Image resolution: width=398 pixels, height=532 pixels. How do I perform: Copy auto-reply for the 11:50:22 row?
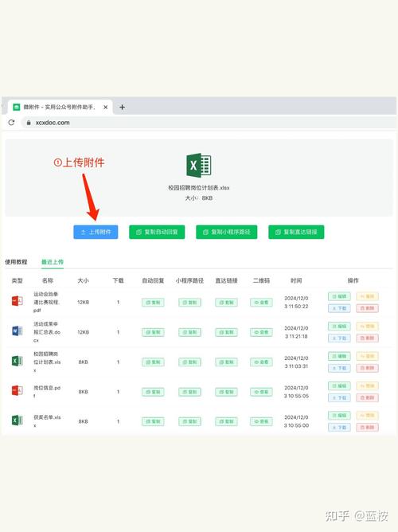pyautogui.click(x=153, y=303)
